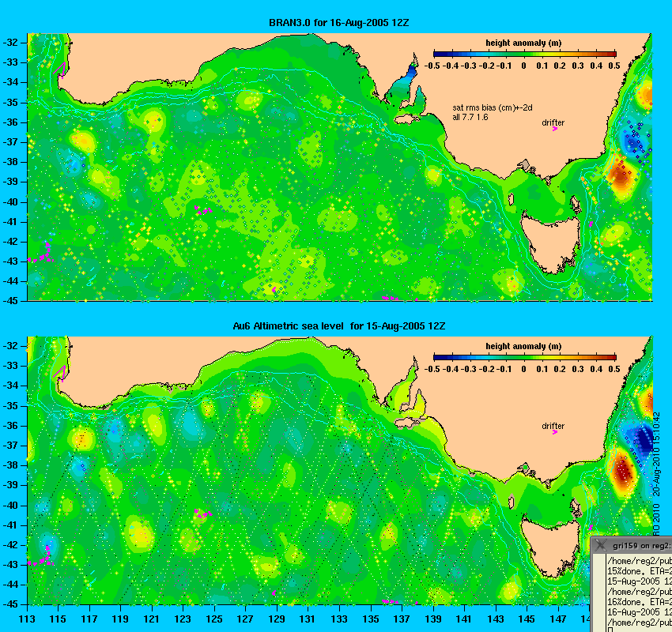Click "height anomaly (m)" label in the BRAN3.0 panel
This screenshot has height=632, width=672.
(523, 43)
